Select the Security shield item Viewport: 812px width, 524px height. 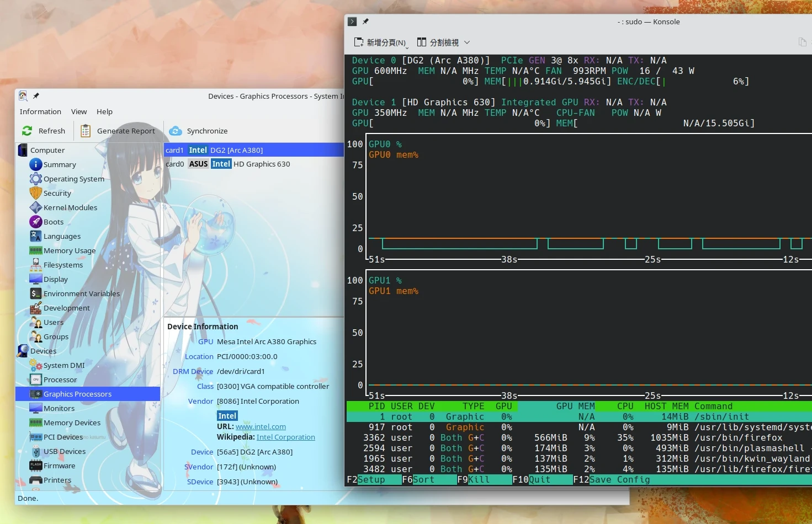pyautogui.click(x=36, y=193)
